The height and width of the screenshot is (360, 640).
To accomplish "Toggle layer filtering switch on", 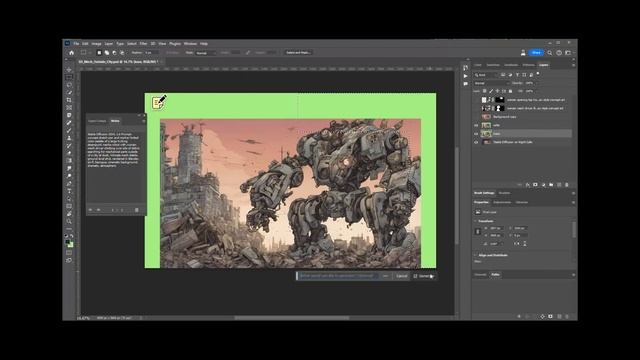I will 538,74.
